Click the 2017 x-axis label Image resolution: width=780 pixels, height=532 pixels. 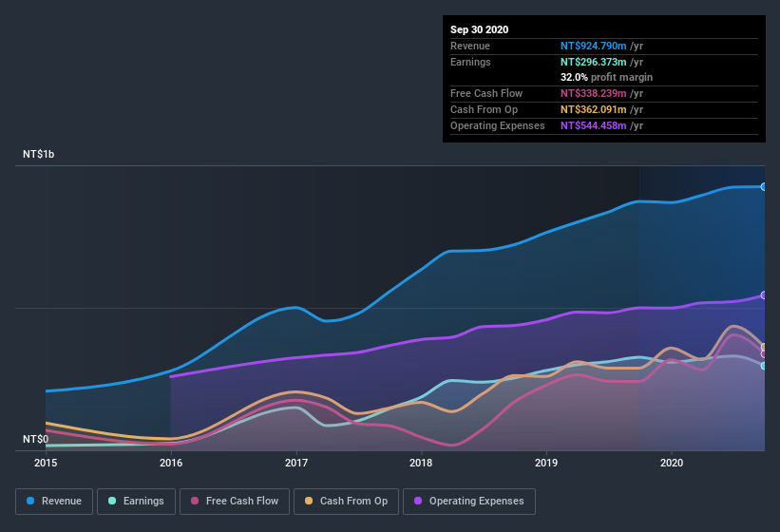click(x=296, y=463)
